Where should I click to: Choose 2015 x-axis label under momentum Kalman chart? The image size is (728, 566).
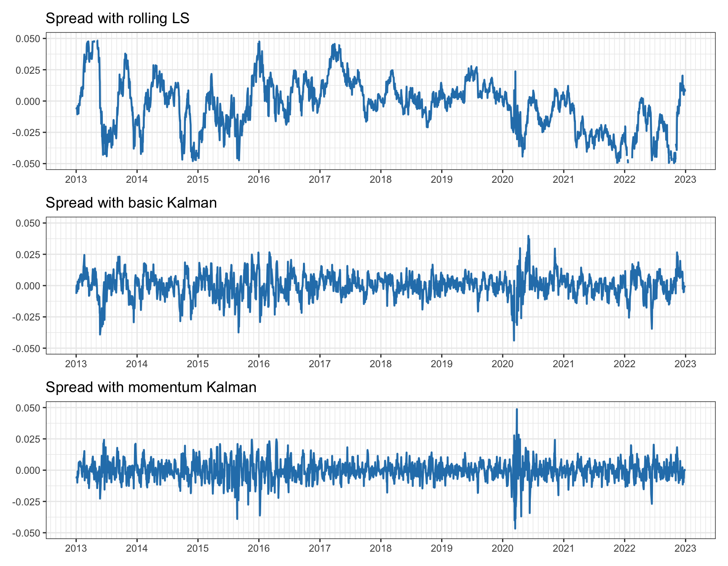pyautogui.click(x=198, y=548)
